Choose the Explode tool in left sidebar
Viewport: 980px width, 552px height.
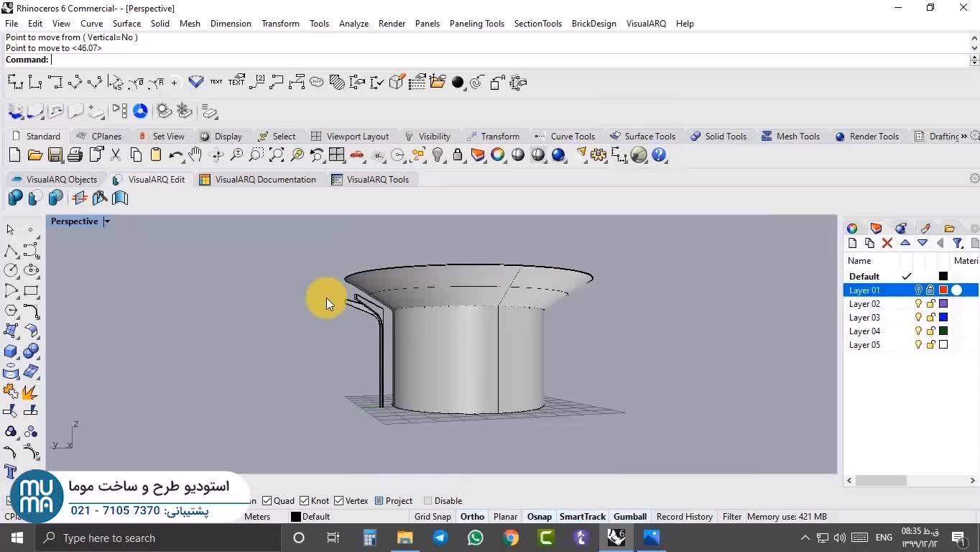[30, 392]
